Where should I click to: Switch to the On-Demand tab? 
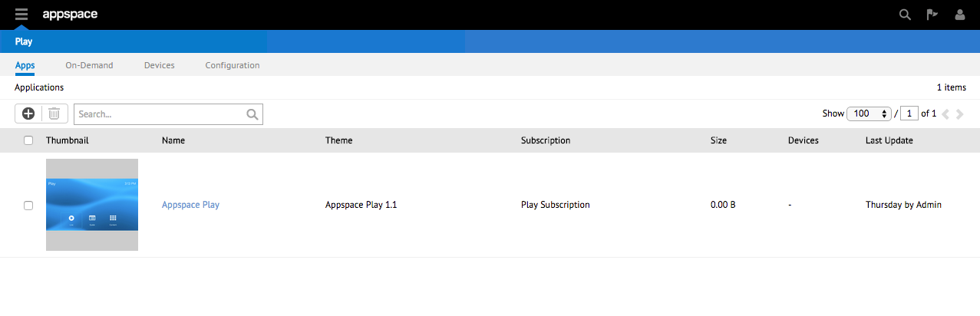(x=89, y=65)
